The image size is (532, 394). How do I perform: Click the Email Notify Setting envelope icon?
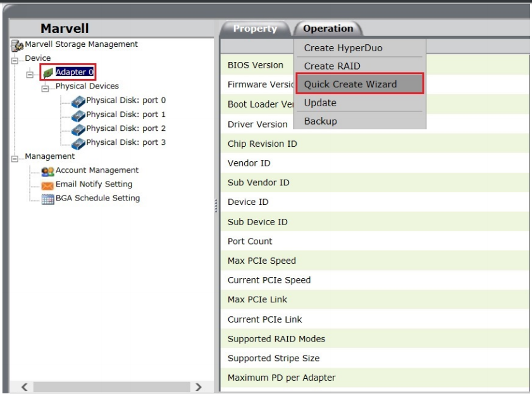pyautogui.click(x=47, y=185)
